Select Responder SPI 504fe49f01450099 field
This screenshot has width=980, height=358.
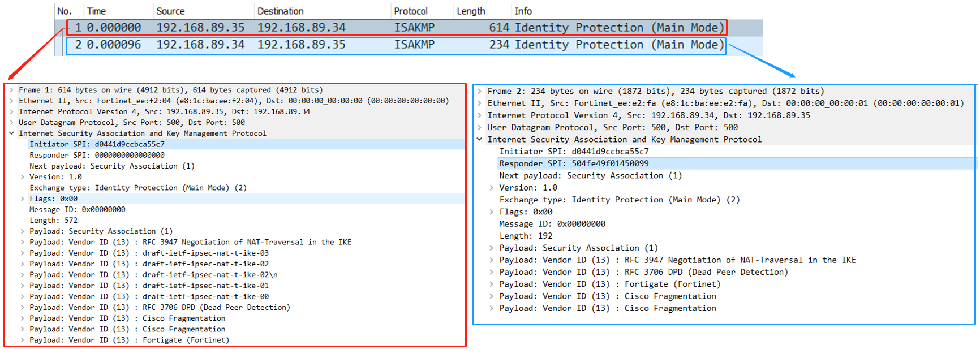point(574,163)
